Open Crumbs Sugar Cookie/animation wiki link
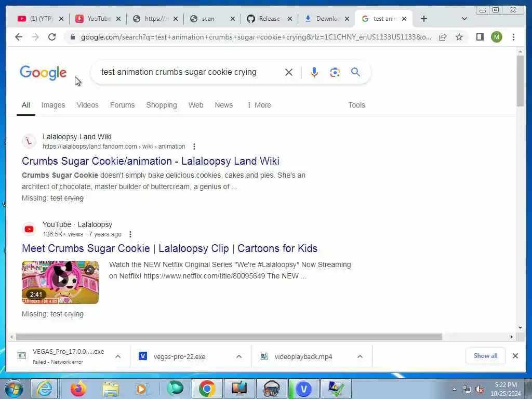This screenshot has width=532, height=399. point(151,161)
